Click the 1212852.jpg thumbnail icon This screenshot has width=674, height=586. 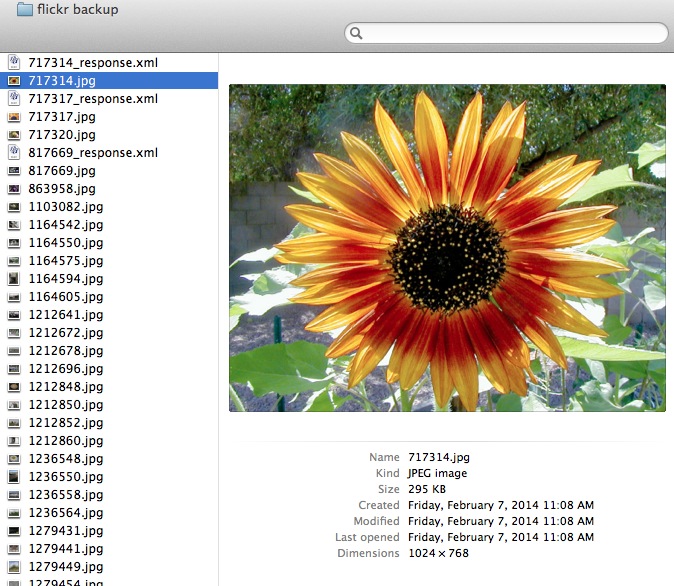tap(14, 423)
